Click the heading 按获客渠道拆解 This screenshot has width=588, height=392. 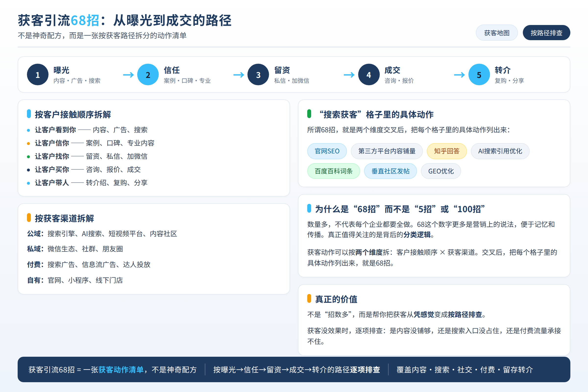click(64, 218)
